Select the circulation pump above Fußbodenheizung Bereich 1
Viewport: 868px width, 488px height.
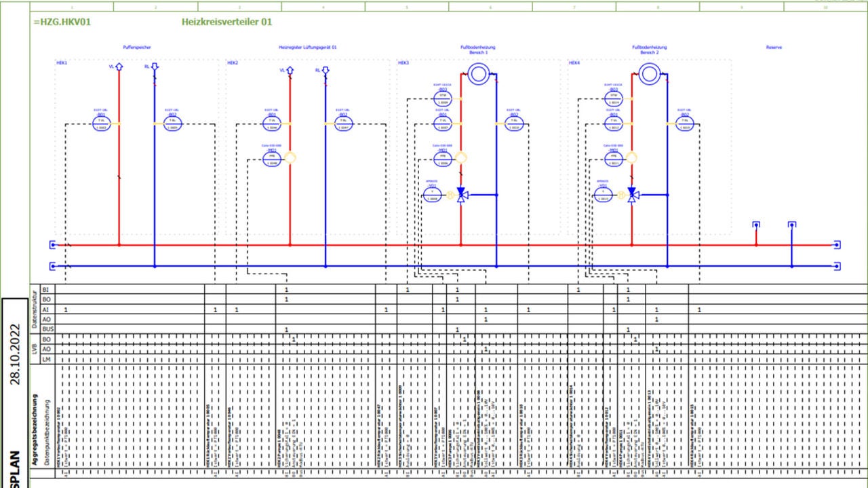click(478, 73)
